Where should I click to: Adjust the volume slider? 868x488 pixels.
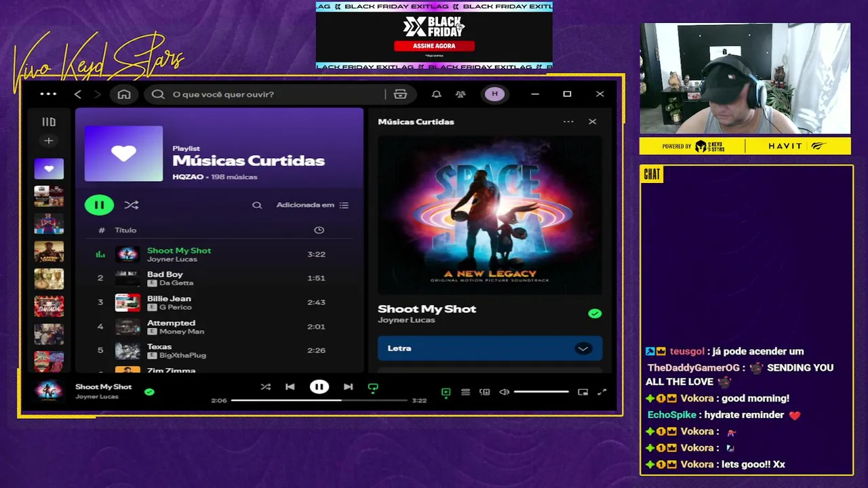(541, 392)
